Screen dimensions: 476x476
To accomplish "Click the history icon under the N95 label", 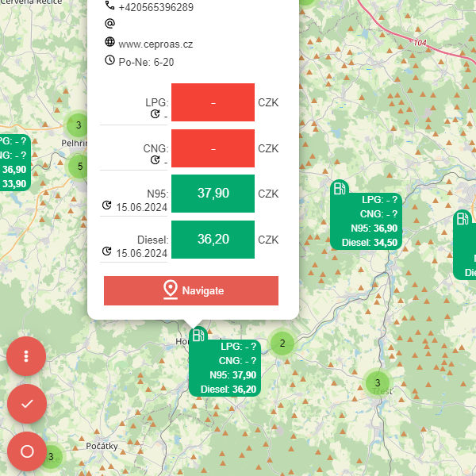I will tap(108, 207).
